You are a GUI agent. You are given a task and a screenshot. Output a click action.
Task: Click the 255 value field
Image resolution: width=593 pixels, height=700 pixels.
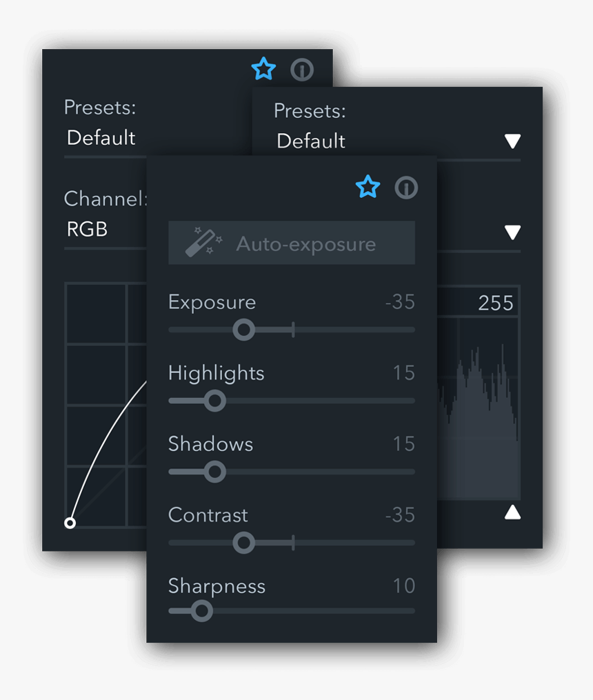[x=495, y=303]
